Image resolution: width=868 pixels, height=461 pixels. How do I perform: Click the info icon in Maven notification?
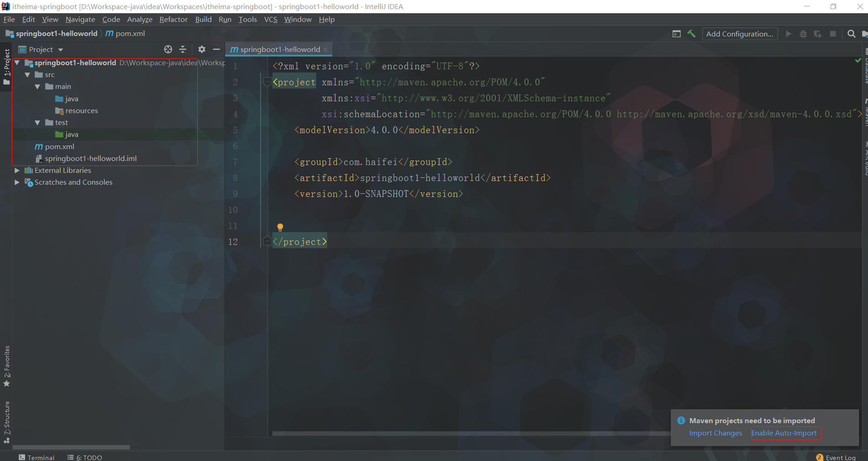tap(681, 420)
